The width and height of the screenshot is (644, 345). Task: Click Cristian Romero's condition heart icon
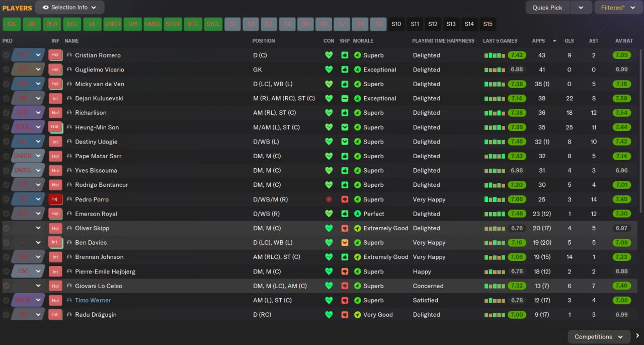click(x=329, y=55)
